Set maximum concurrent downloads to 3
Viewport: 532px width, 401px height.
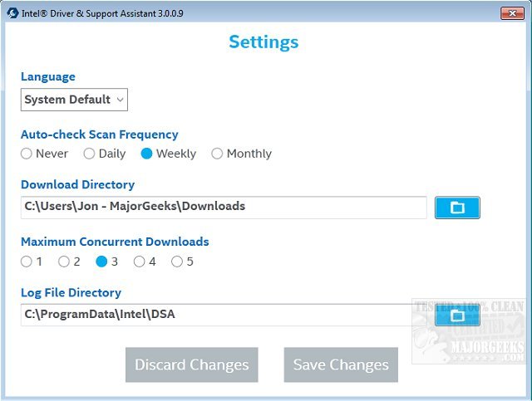101,262
